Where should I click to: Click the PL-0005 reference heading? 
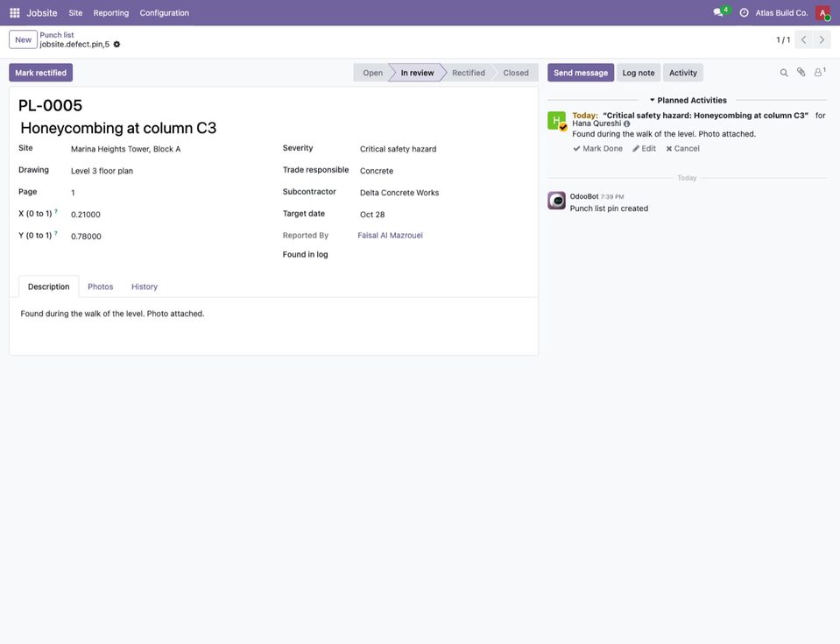(x=50, y=105)
